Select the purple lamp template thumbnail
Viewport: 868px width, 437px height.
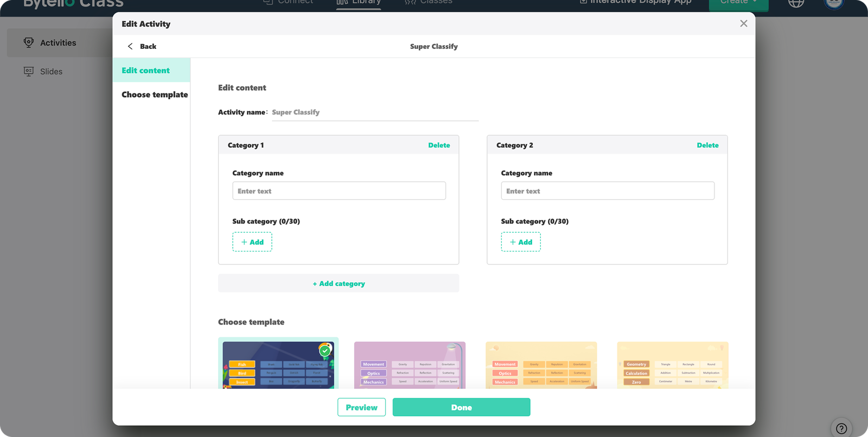pyautogui.click(x=410, y=365)
